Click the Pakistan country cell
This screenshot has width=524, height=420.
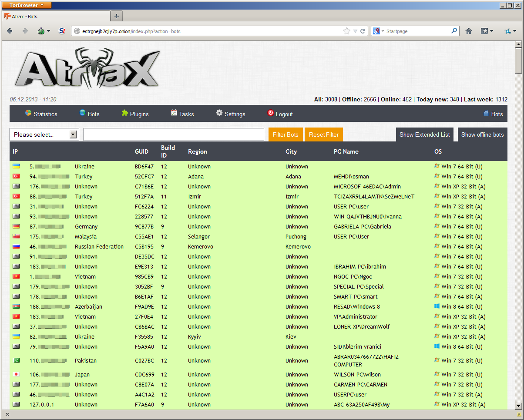click(x=86, y=360)
